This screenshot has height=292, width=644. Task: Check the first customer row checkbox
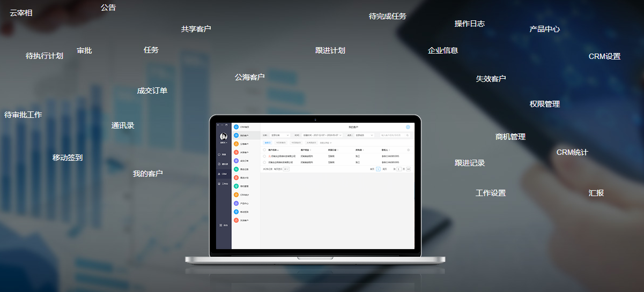pos(264,156)
